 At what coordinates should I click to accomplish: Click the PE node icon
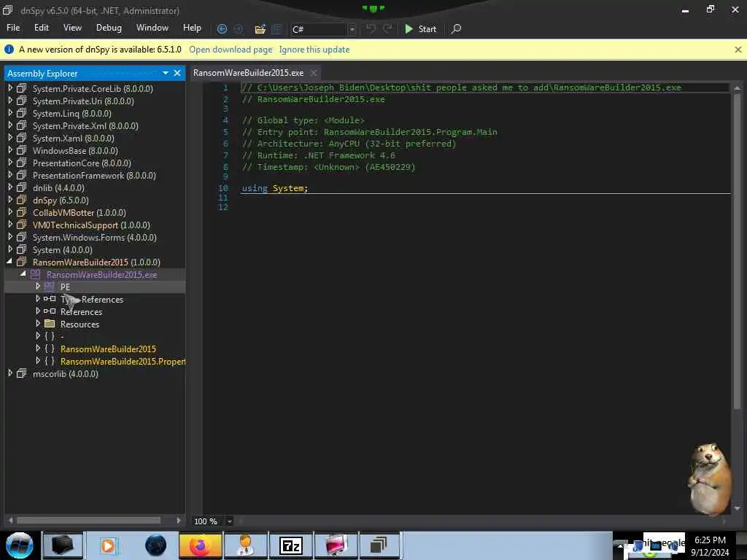[49, 287]
